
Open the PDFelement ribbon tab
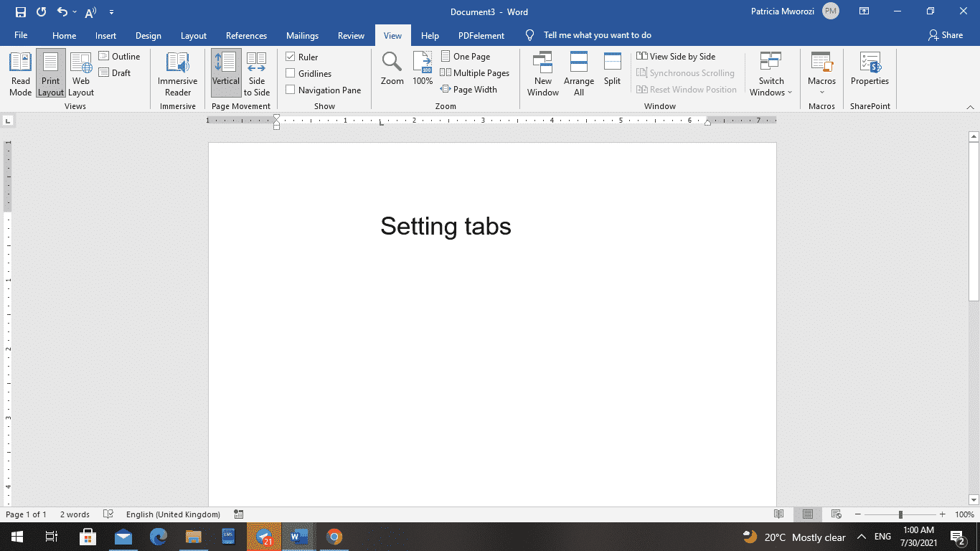[x=481, y=34]
